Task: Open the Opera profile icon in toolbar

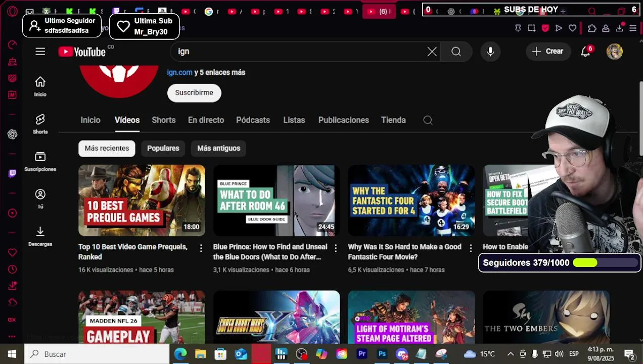Action: click(606, 28)
